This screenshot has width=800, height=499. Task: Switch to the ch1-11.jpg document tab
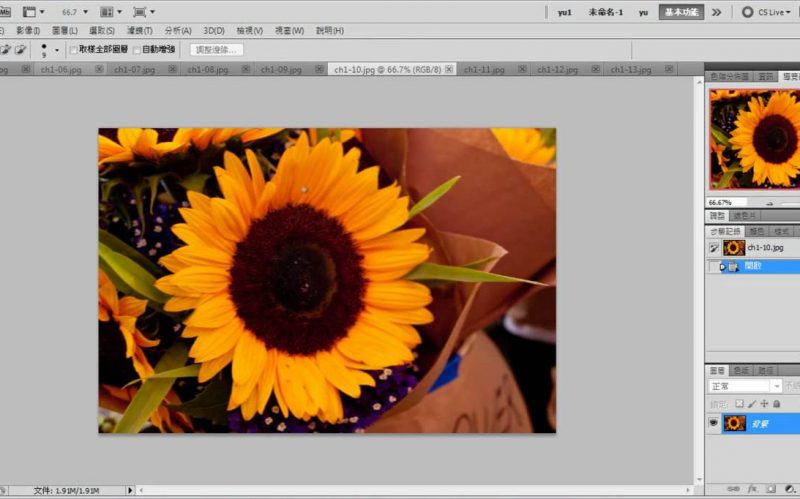click(484, 70)
